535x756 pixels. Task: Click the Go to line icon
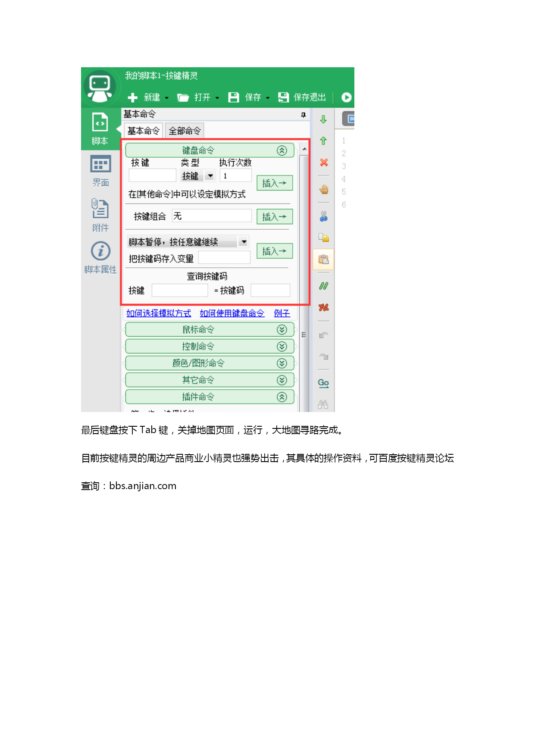tap(323, 383)
